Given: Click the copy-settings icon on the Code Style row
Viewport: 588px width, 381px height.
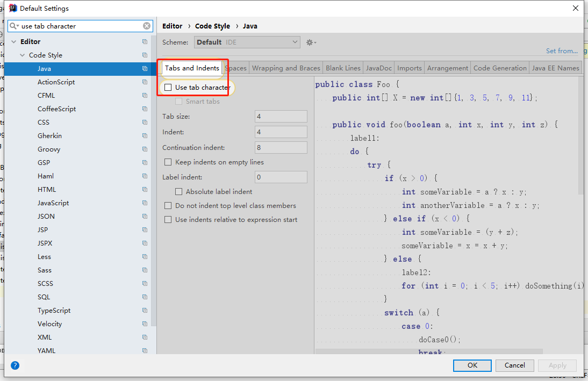Looking at the screenshot, I should coord(145,55).
